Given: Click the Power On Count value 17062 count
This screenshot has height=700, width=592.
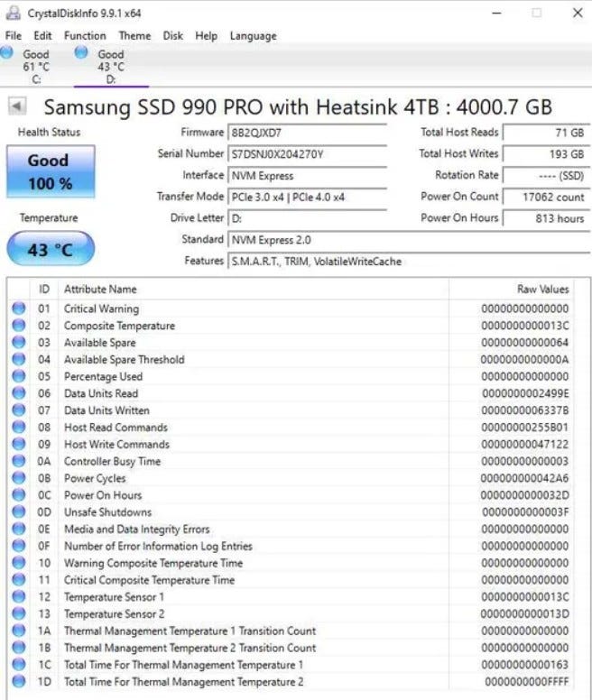Looking at the screenshot, I should pos(546,197).
